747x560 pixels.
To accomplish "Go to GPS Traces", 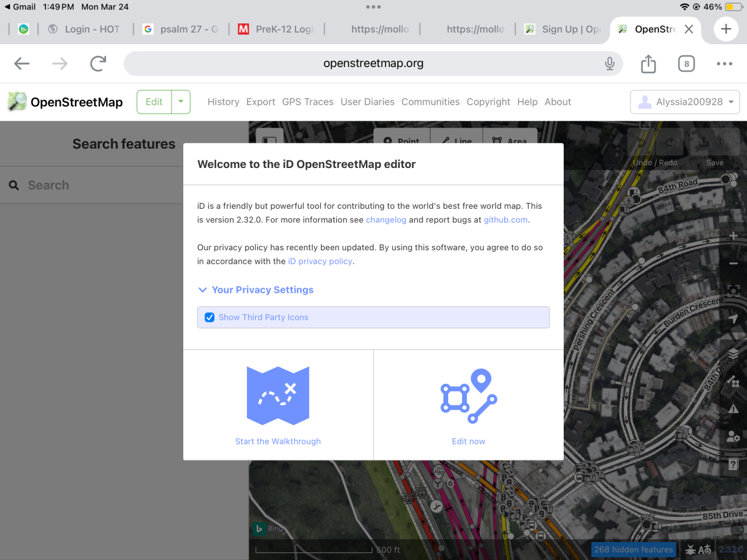I will pyautogui.click(x=308, y=101).
